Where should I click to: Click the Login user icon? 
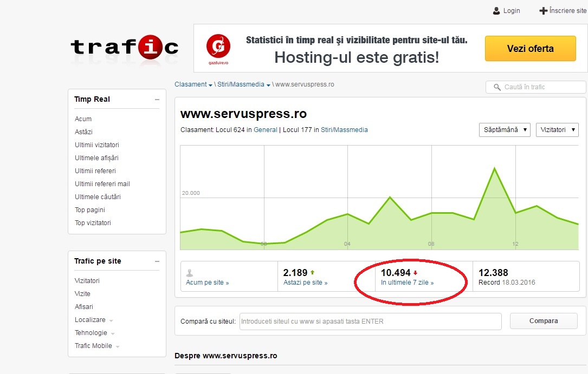pos(496,11)
